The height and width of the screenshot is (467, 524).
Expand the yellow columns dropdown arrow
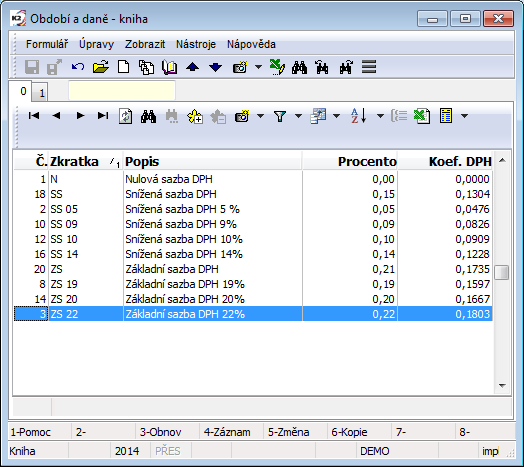464,116
